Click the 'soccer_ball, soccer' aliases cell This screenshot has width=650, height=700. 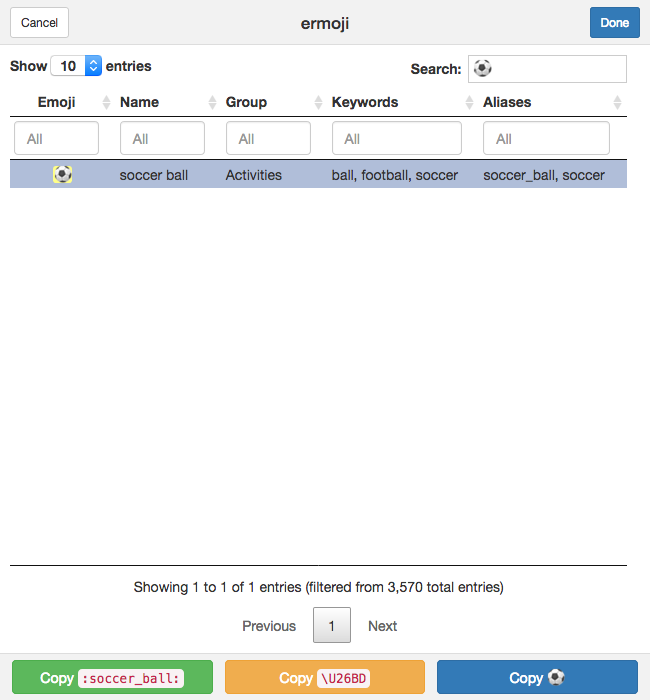[x=544, y=175]
